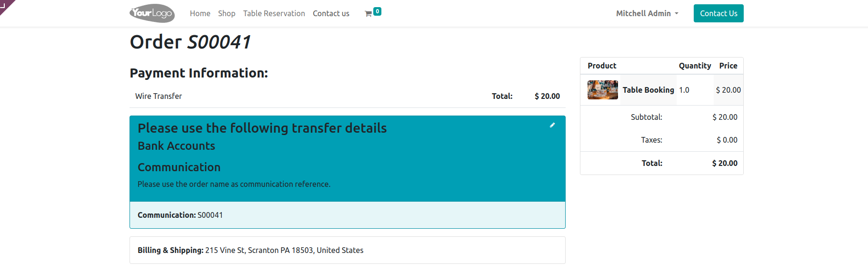Go to the Home menu item
Screen dimensions: 868x272
click(x=200, y=13)
